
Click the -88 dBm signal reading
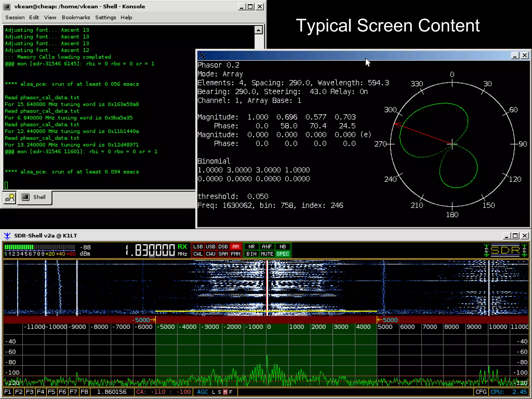point(85,250)
